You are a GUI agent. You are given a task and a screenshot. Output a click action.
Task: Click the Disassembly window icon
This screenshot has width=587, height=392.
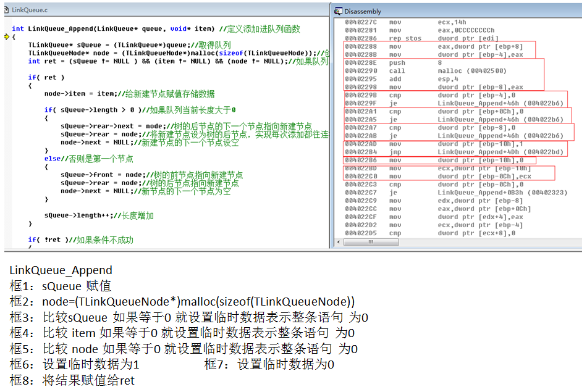338,11
